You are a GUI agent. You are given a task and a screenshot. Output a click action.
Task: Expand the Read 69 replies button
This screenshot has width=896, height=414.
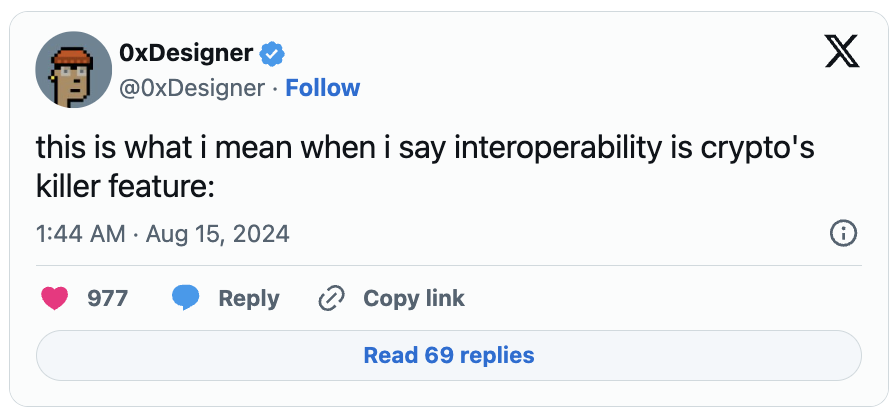pos(448,355)
